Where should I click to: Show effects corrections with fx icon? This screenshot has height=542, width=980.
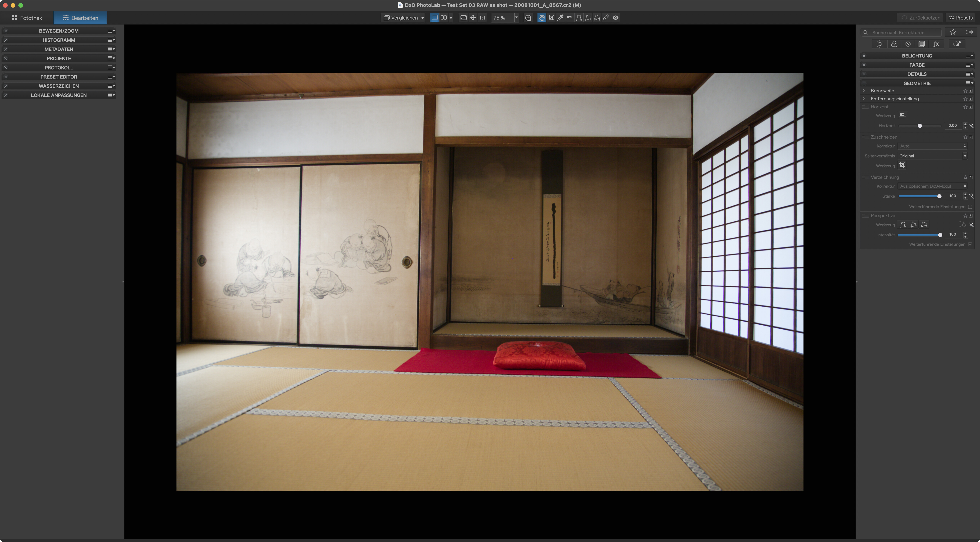point(936,44)
